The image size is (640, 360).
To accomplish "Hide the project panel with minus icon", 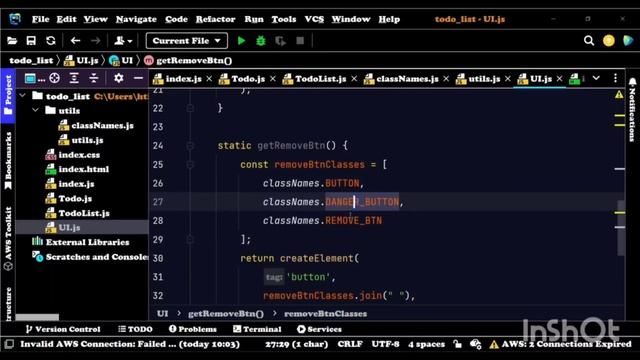I will [138, 78].
